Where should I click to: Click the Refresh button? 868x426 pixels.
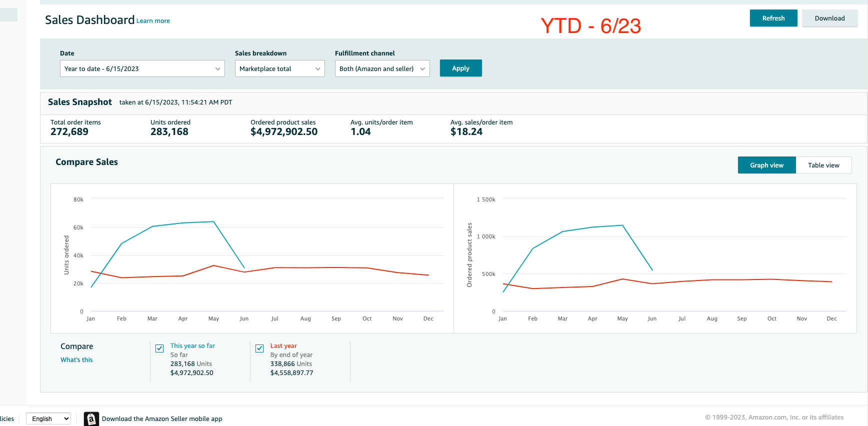click(773, 18)
